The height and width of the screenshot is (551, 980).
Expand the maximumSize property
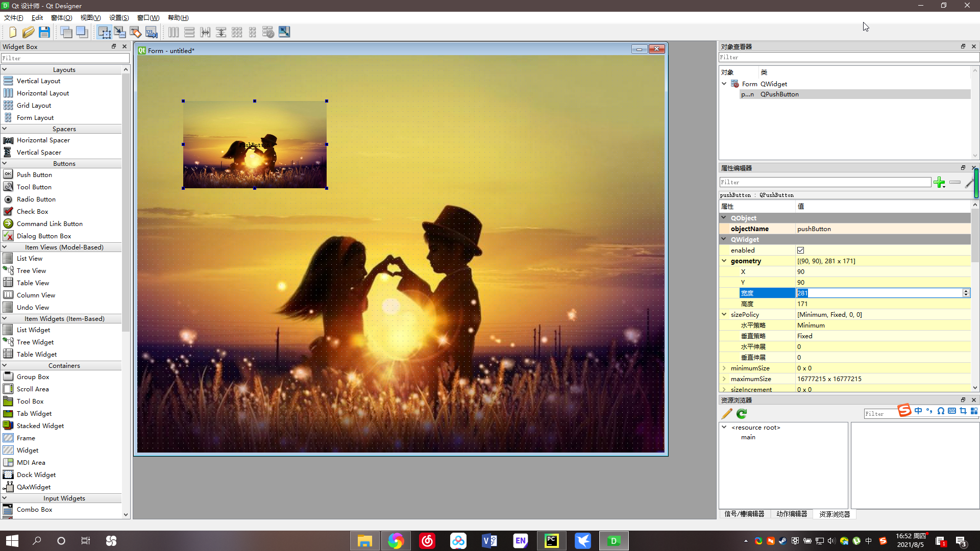click(x=724, y=379)
